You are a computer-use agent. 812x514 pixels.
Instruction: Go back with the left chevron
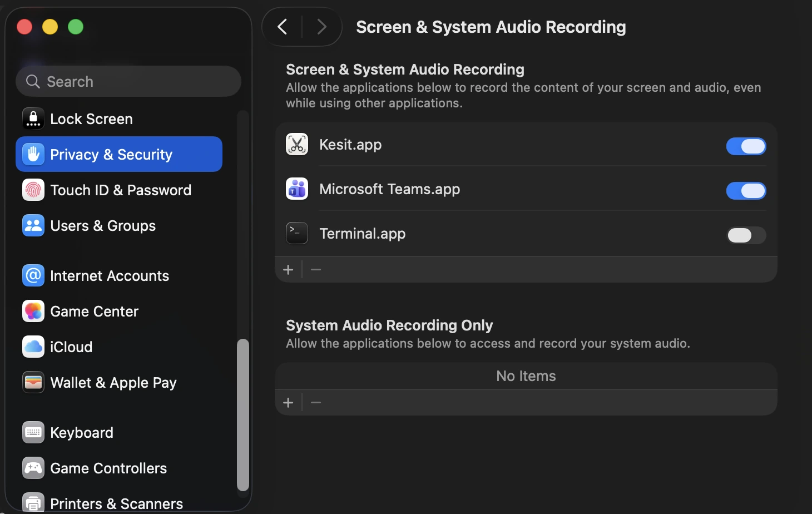(x=283, y=27)
